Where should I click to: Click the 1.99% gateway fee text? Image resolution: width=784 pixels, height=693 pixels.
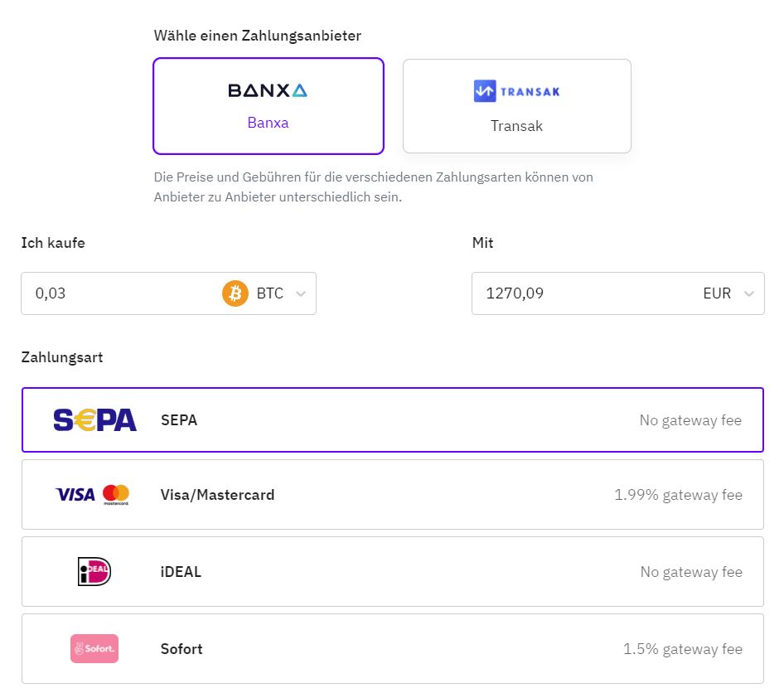(678, 495)
